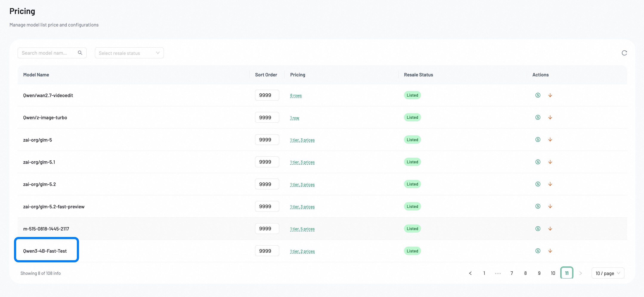This screenshot has height=297, width=644.
Task: Click down arrow for zai-org/glm-5.2
Action: click(x=550, y=184)
